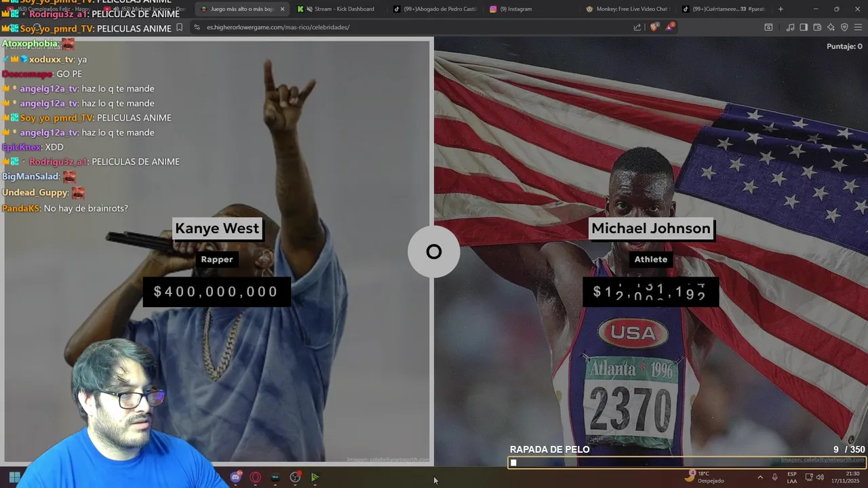Click the chat message GO PE
This screenshot has height=488, width=868.
[x=69, y=74]
